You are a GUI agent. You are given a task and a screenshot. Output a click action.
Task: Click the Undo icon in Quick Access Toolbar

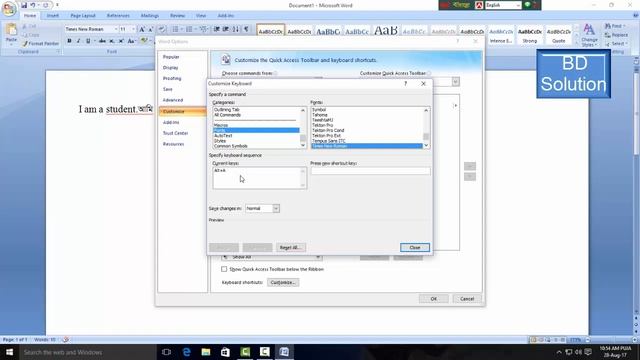(x=33, y=5)
